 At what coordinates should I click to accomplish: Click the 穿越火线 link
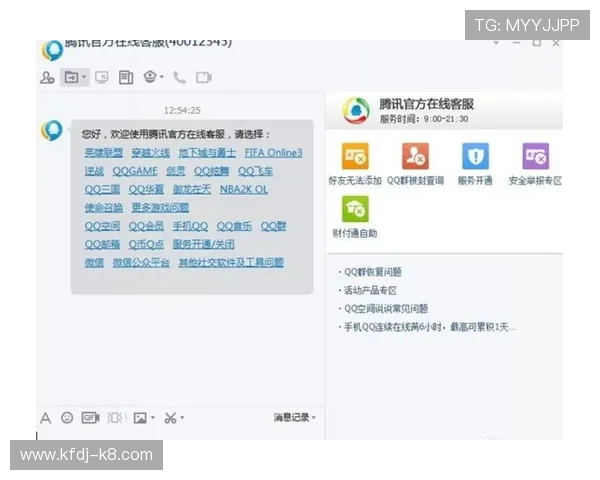151,153
